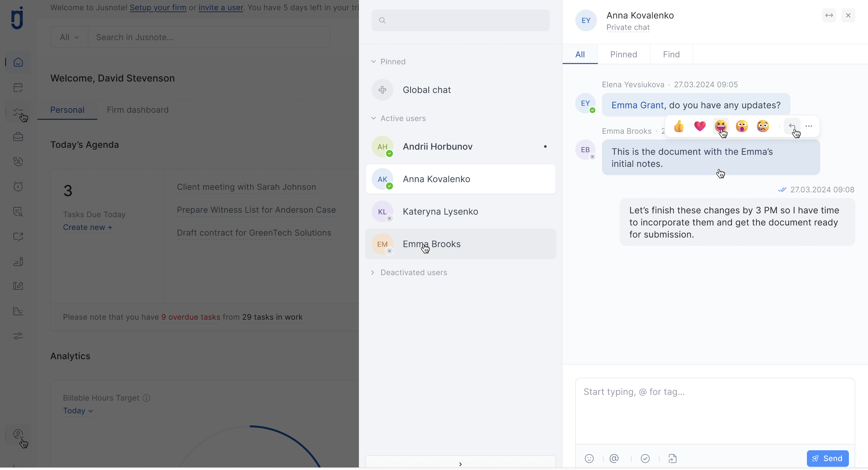Click the task checkmark icon in composer
The image size is (868, 470).
645,459
